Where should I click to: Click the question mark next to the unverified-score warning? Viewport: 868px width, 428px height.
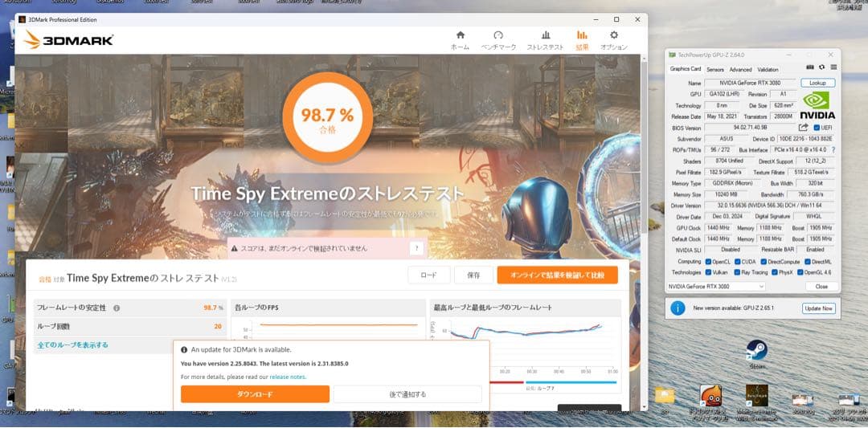coord(417,249)
